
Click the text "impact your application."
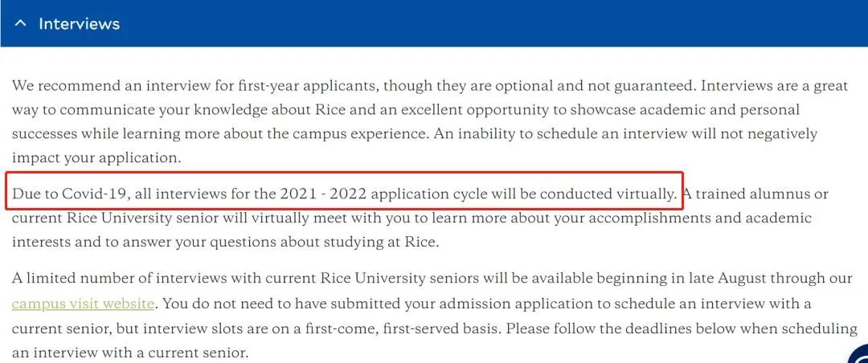(97, 158)
